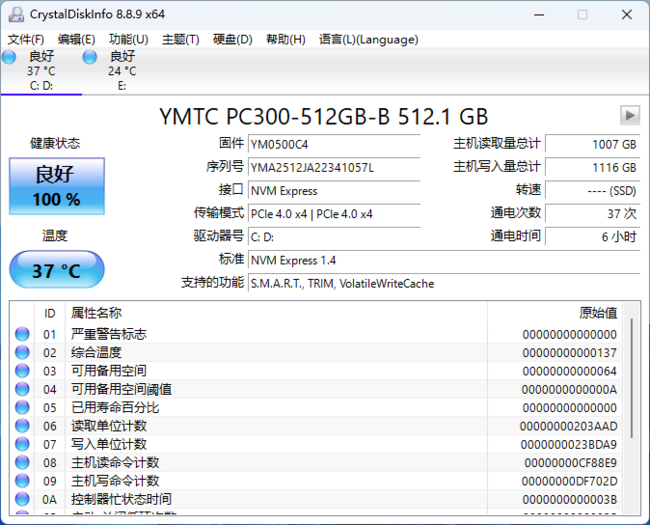Click the CrystalDiskInfo app icon in title bar
The width and height of the screenshot is (650, 525).
pos(15,15)
